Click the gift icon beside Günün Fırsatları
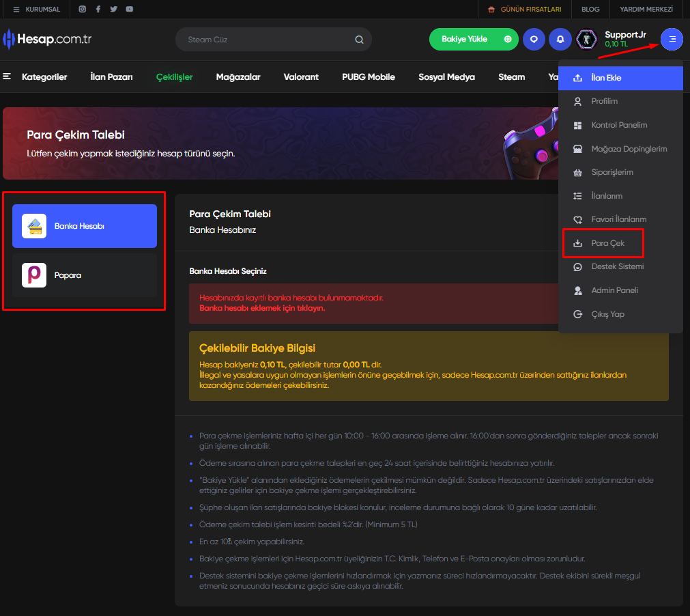This screenshot has width=690, height=616. [491, 10]
